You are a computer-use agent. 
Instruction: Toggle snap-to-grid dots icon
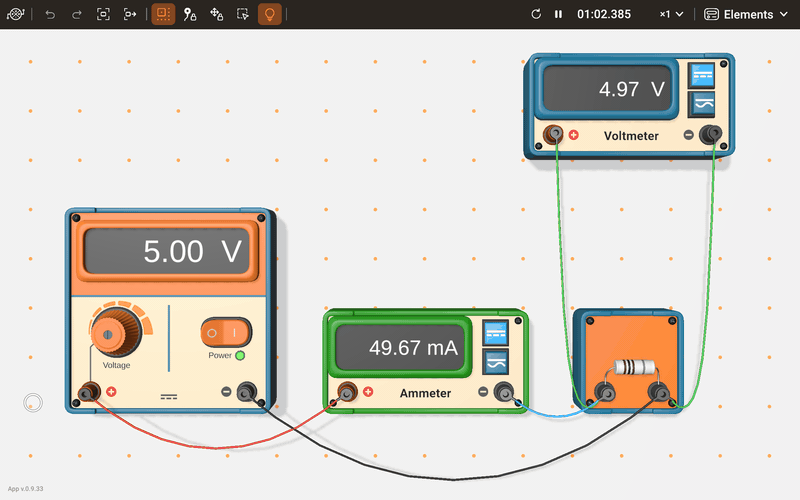[x=163, y=14]
